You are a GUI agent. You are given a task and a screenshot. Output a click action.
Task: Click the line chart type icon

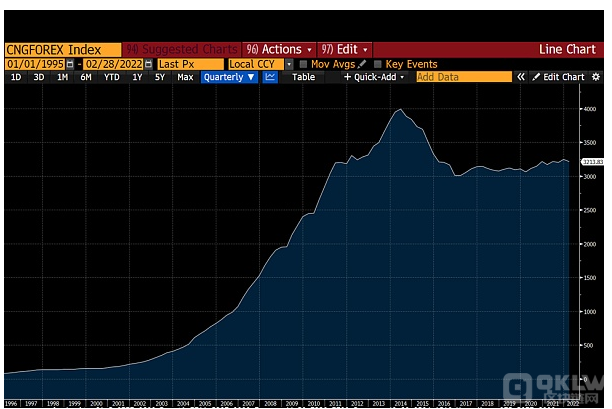[x=270, y=77]
